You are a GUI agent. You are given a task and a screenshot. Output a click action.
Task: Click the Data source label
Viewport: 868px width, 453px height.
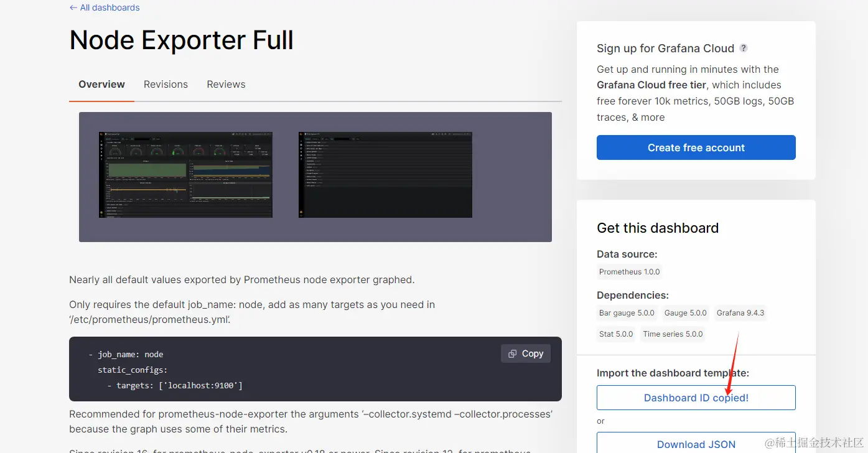pyautogui.click(x=627, y=254)
